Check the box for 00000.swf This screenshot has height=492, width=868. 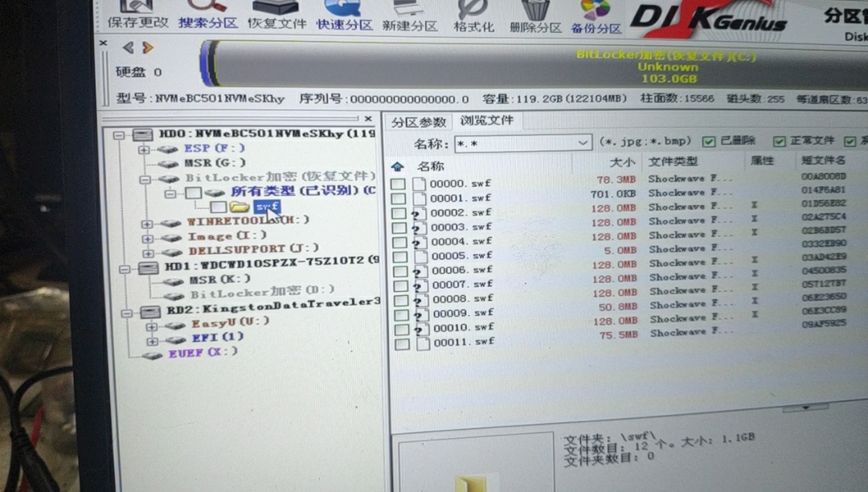tap(398, 184)
